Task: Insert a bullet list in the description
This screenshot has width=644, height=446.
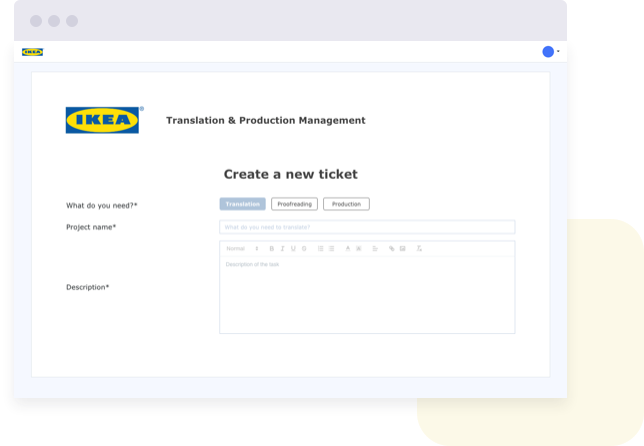Action: click(331, 248)
